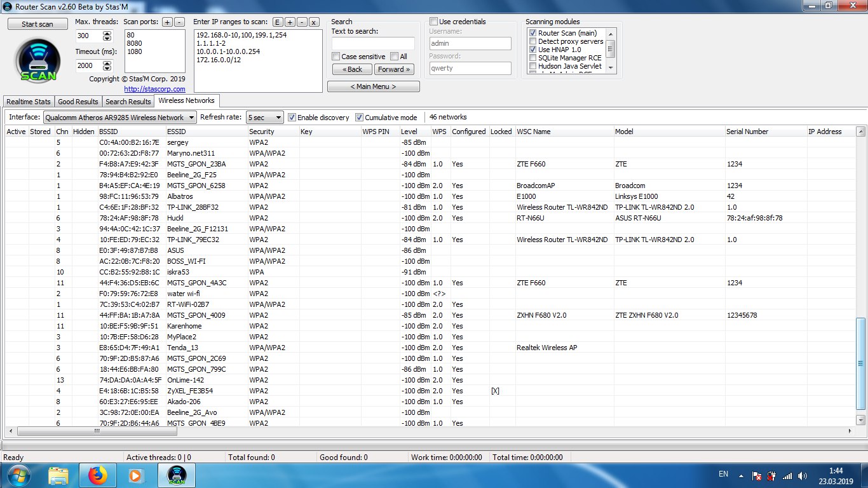Open media player taskbar icon
Image resolution: width=868 pixels, height=488 pixels.
pyautogui.click(x=136, y=475)
